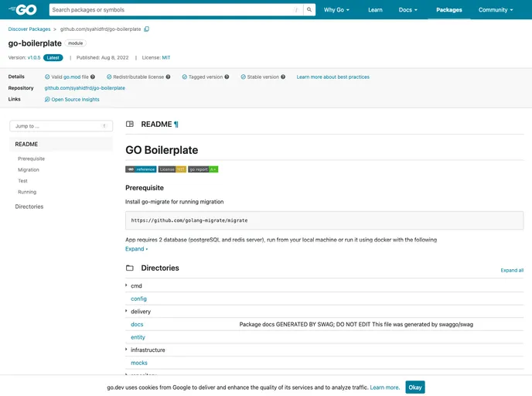Viewport: 532px width, 396px height.
Task: Focus the Search packages or symbols field
Action: (x=176, y=10)
